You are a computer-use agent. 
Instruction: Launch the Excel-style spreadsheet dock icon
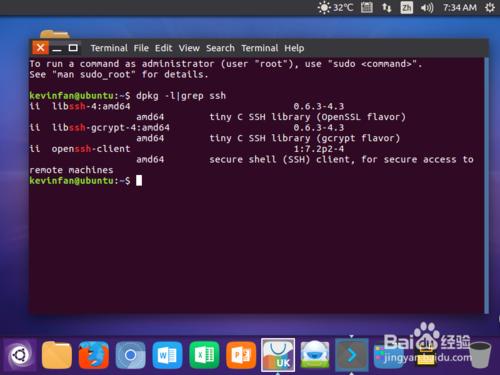coord(204,355)
